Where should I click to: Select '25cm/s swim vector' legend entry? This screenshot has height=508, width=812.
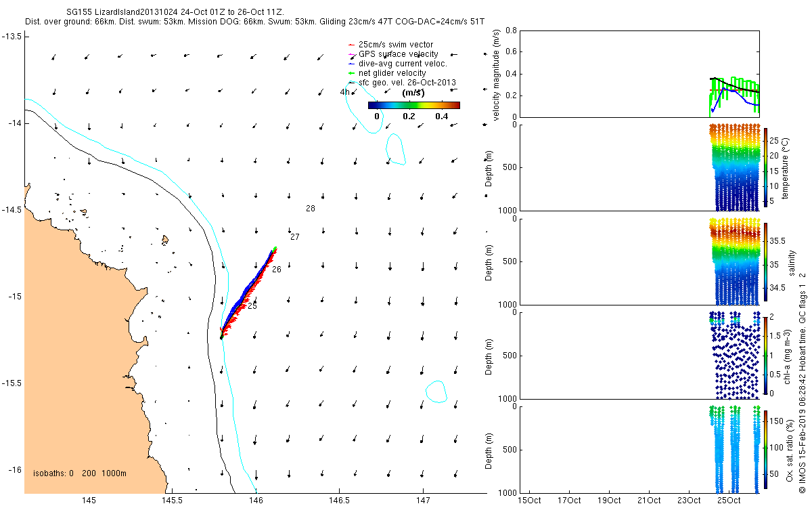coord(396,45)
